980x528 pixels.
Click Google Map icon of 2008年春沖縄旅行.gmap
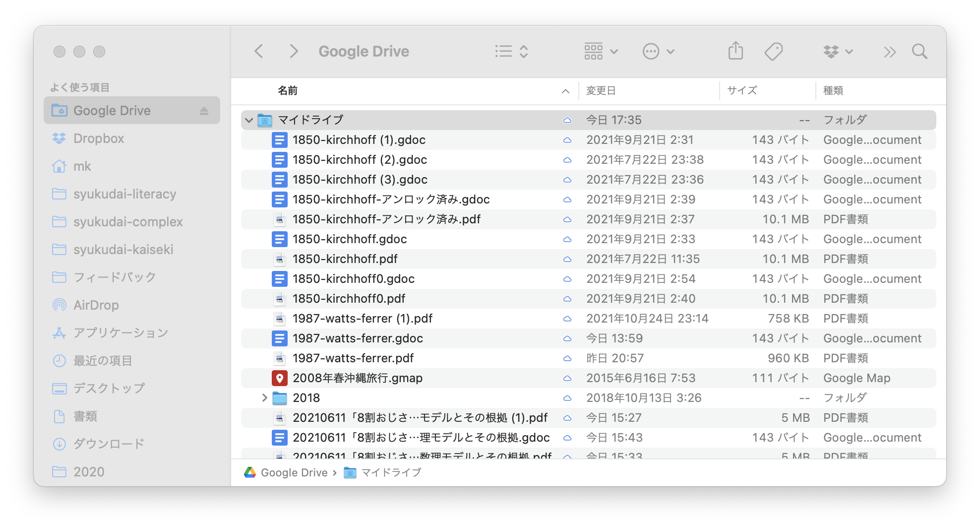coord(280,378)
